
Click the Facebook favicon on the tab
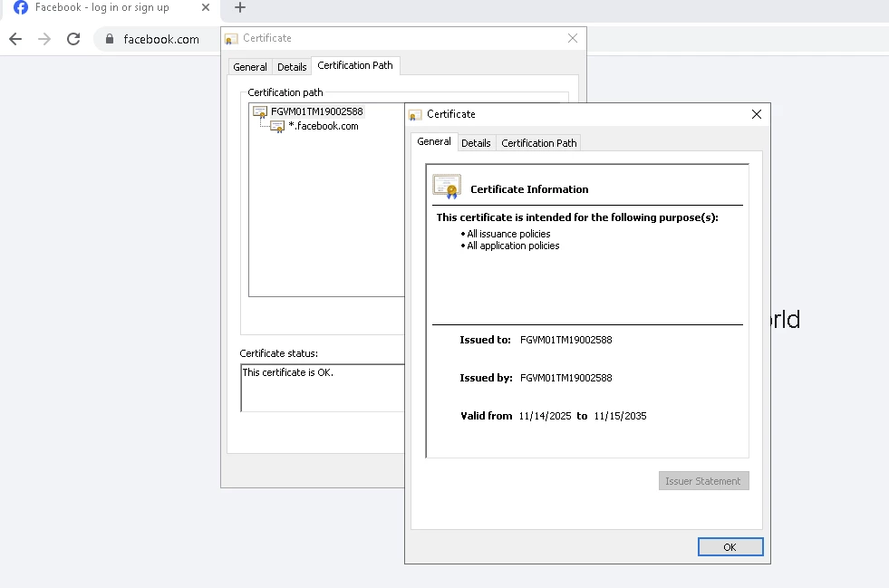pos(21,8)
